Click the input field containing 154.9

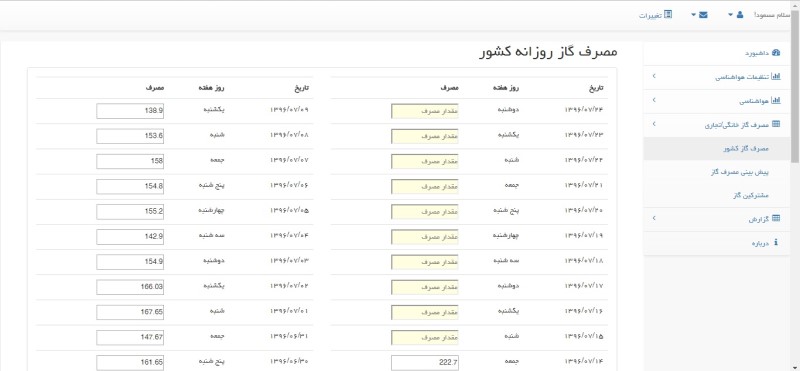coord(130,262)
